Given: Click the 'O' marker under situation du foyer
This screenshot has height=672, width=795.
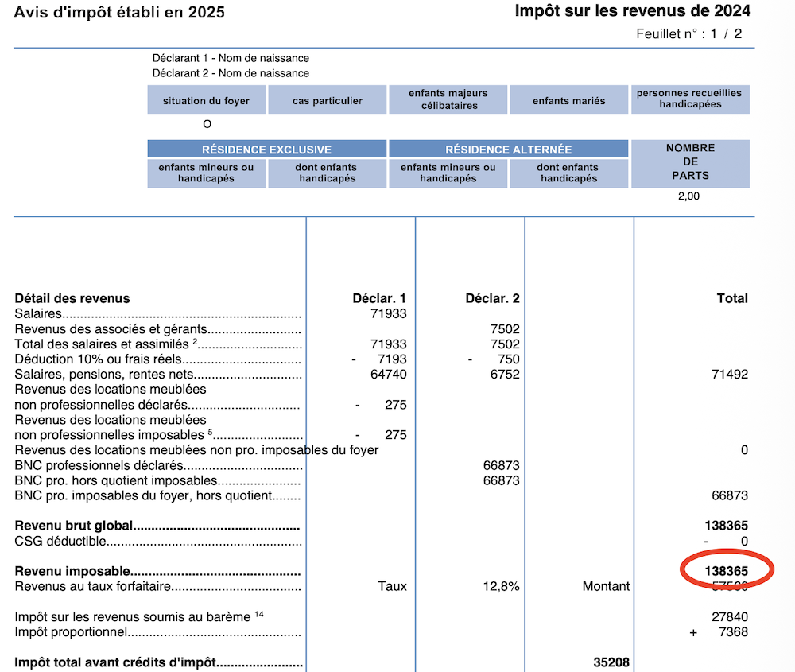Looking at the screenshot, I should [207, 124].
